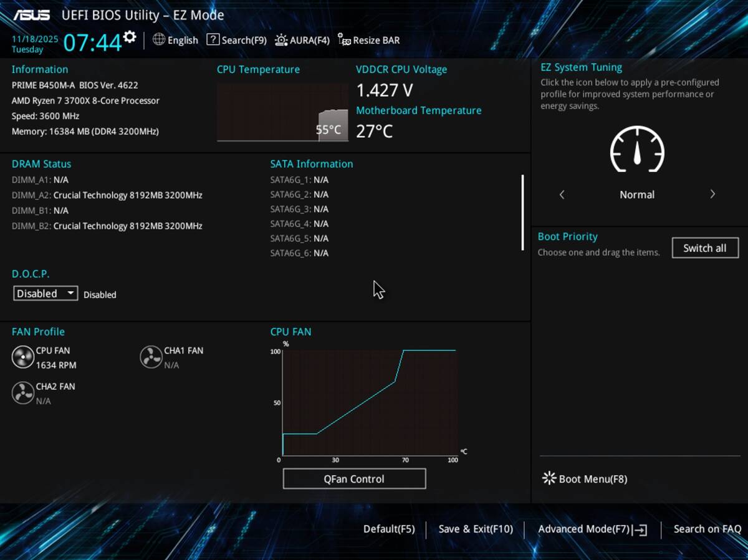Click the Resize BAR label
Image resolution: width=748 pixels, height=560 pixels.
coord(376,40)
